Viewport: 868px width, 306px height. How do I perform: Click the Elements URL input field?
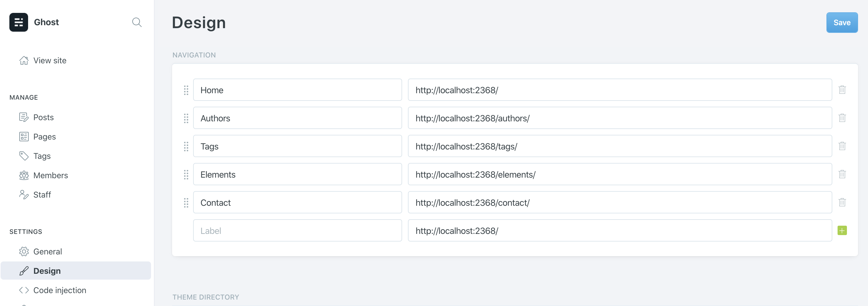[619, 174]
